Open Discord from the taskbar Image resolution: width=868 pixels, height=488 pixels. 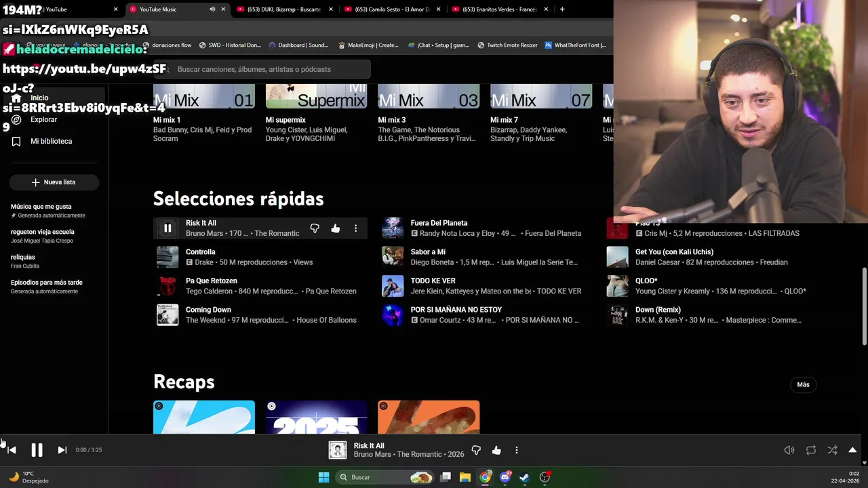click(x=505, y=477)
